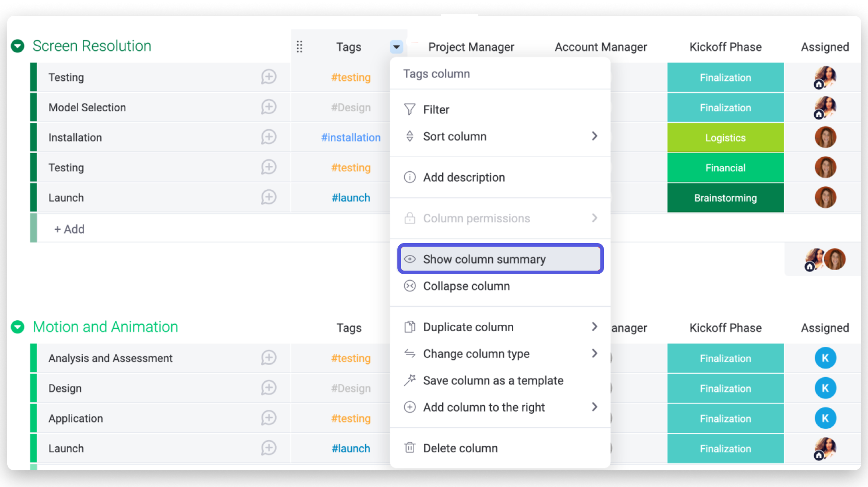Click the #installation tag link
868x487 pixels.
(x=351, y=137)
